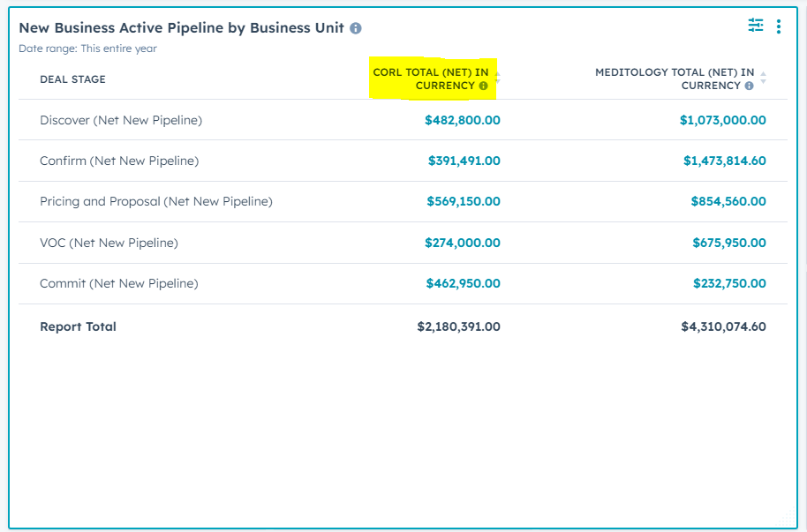Click info icon in CORL Total column header
Viewport: 807px width, 532px height.
tap(483, 86)
